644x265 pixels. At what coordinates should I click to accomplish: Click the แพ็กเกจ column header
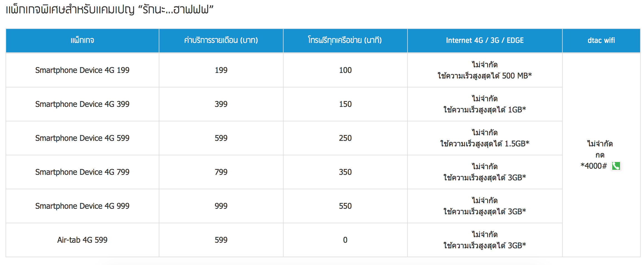point(82,41)
